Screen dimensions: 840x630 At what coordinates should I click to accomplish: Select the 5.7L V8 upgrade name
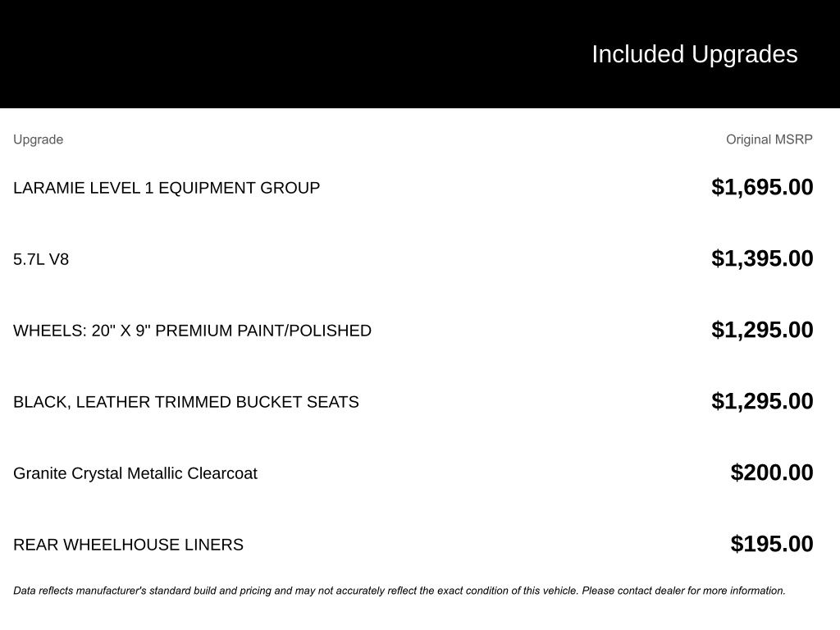pos(41,259)
